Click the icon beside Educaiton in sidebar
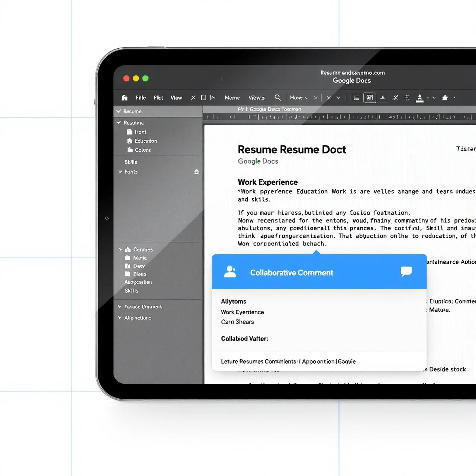Image resolution: width=476 pixels, height=476 pixels. [130, 141]
